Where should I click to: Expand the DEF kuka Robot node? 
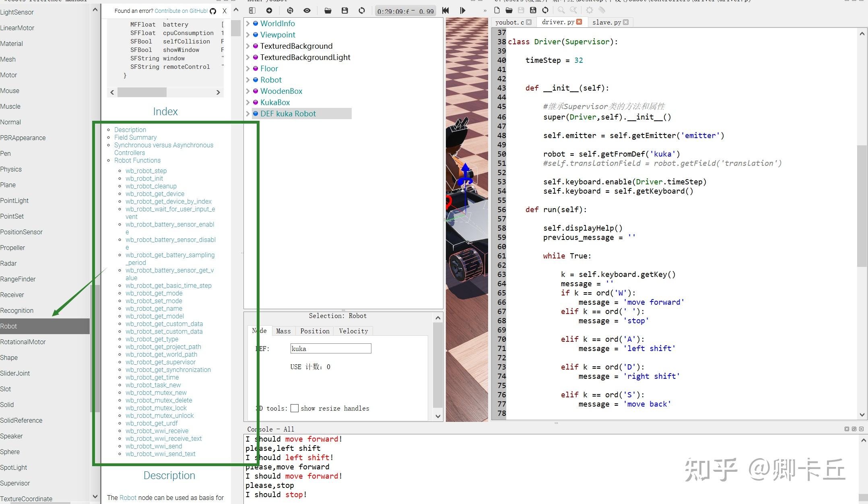tap(248, 114)
